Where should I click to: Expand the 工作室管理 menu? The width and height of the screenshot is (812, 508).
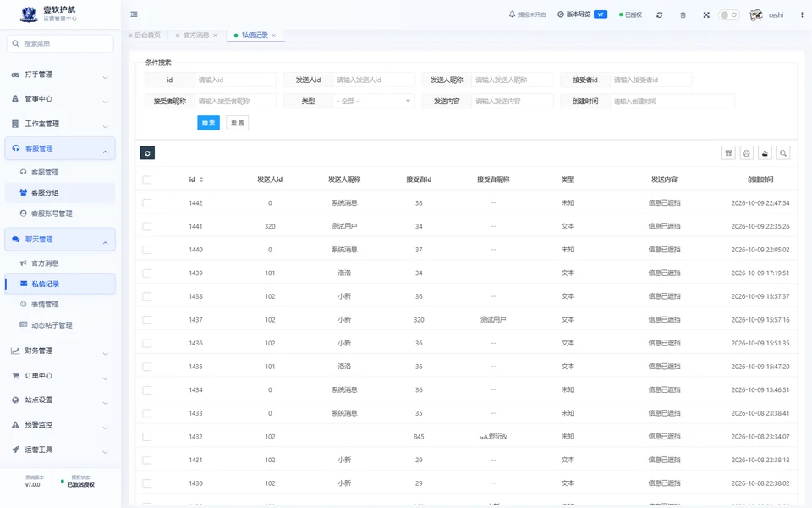tap(60, 124)
